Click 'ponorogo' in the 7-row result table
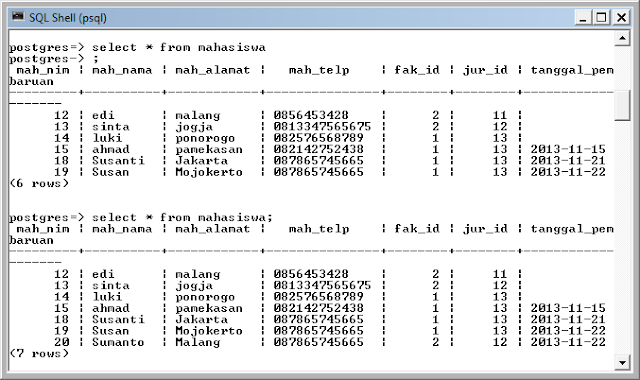Viewport: 640px width, 380px height. tap(205, 297)
